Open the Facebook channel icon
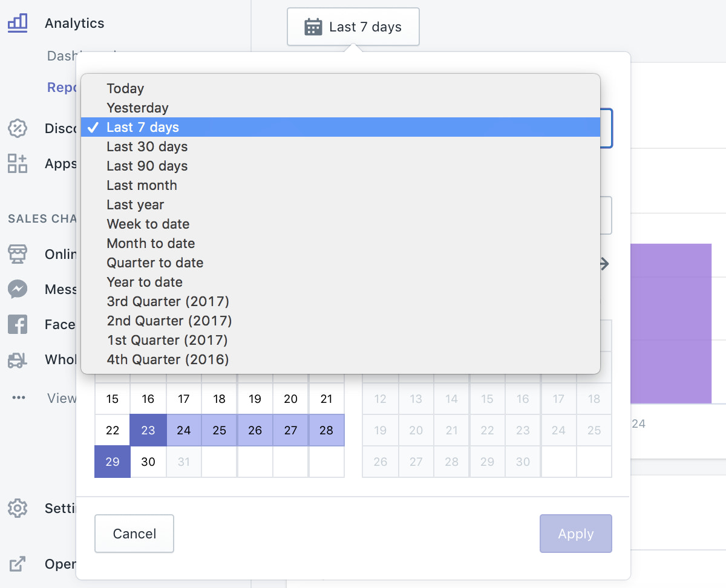This screenshot has height=588, width=726. click(18, 324)
